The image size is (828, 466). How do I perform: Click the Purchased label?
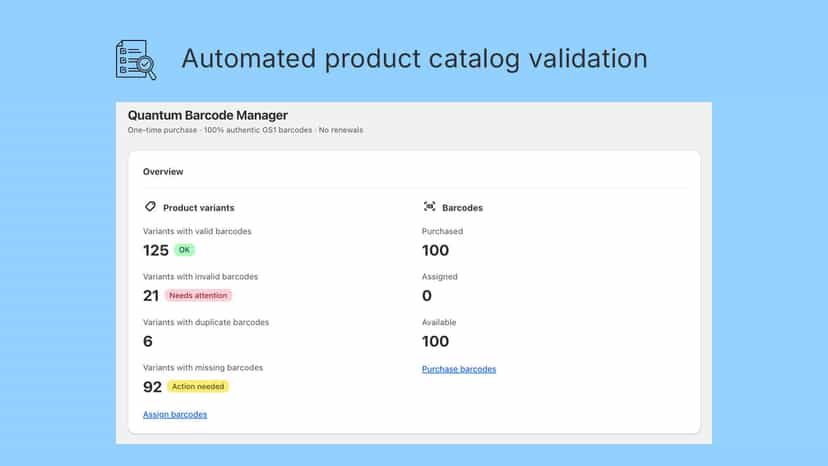click(x=442, y=231)
